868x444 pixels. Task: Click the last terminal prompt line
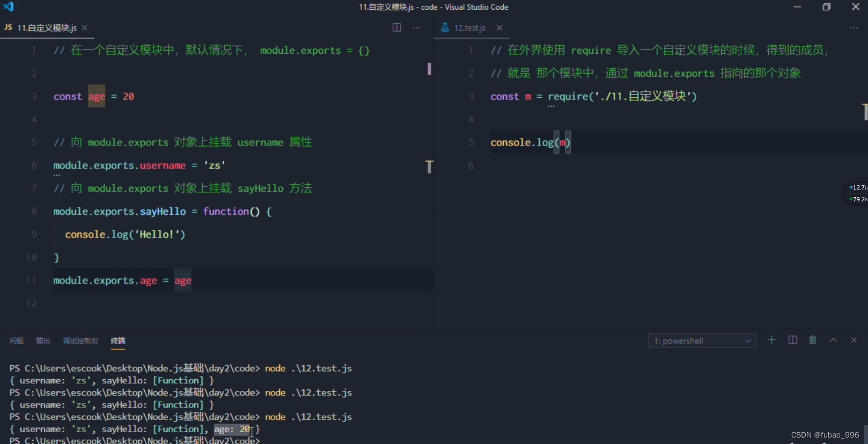click(x=135, y=440)
